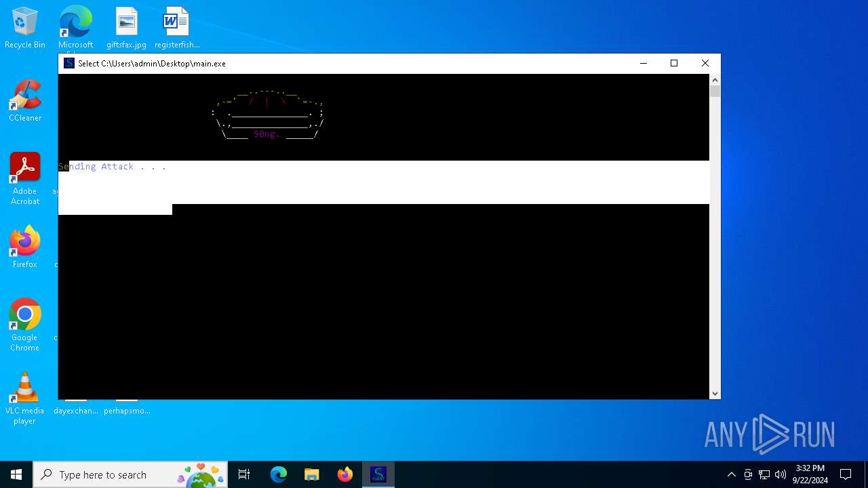
Task: Show hidden system tray icons
Action: point(731,474)
